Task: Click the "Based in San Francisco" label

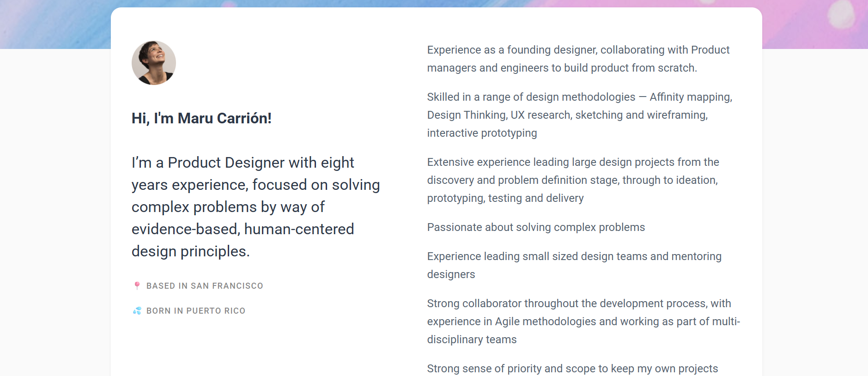Action: click(205, 286)
